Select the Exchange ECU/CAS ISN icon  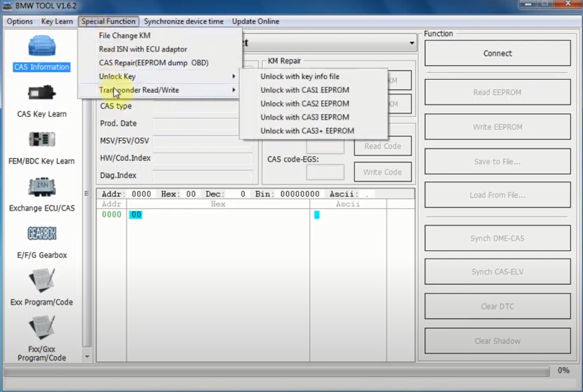[42, 187]
